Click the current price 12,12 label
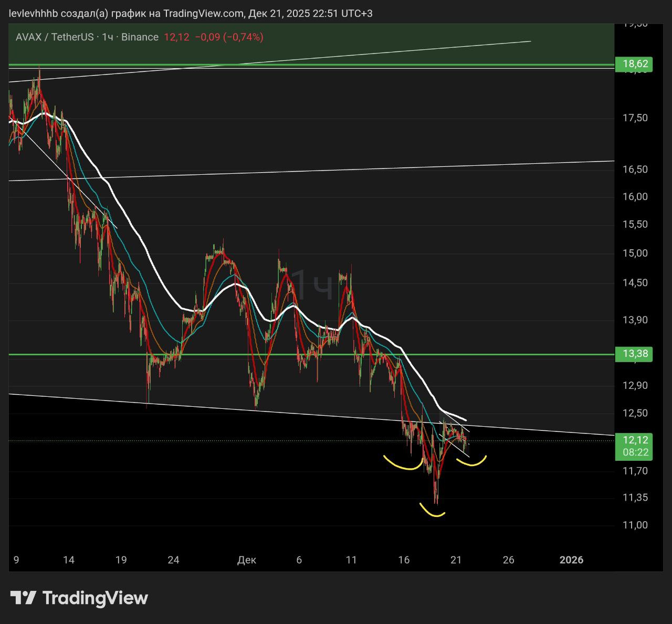672x624 pixels. click(635, 440)
